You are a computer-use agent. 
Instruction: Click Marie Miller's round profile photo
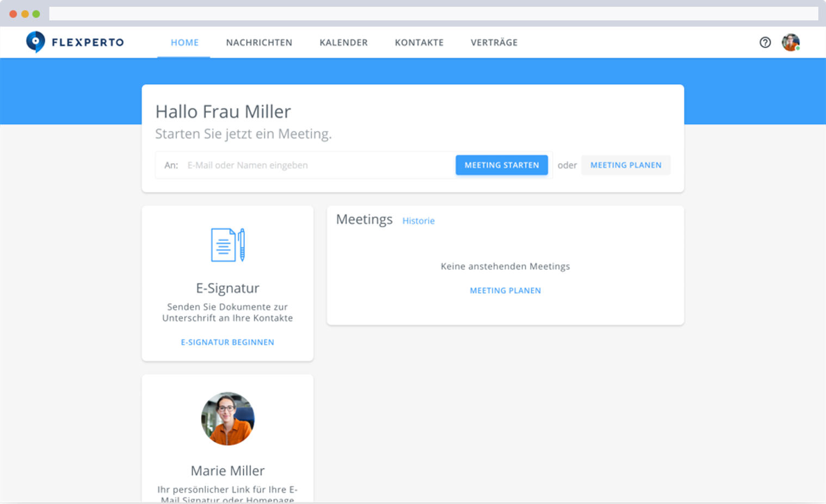227,419
